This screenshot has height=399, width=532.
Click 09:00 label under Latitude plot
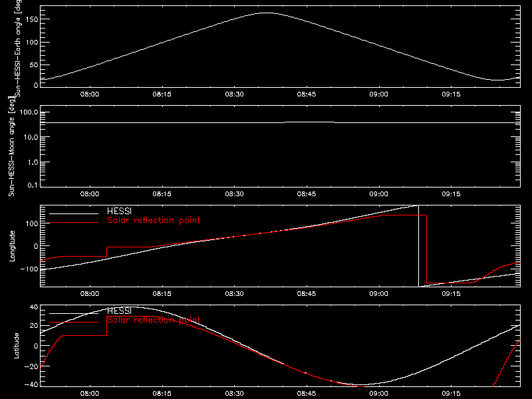(x=378, y=393)
